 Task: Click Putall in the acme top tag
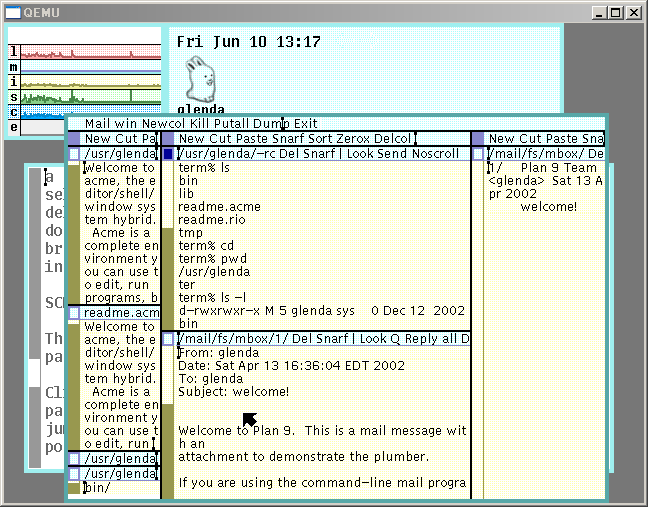231,124
